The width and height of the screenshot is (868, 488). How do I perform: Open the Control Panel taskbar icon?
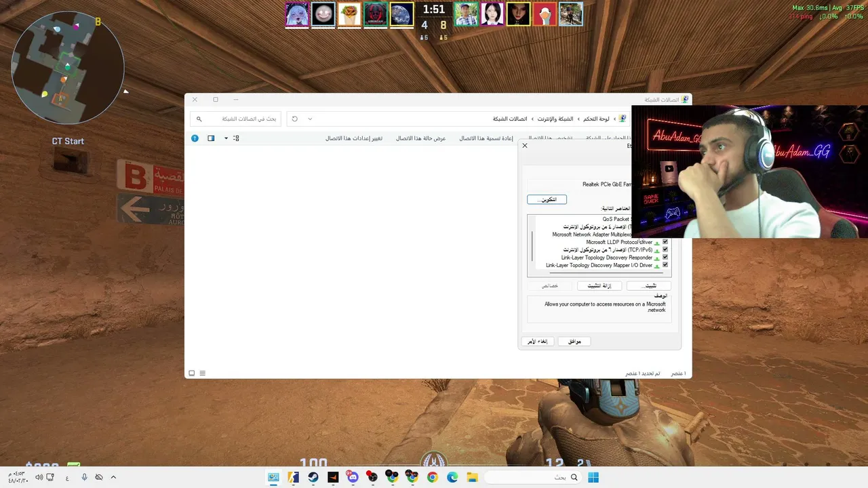tap(273, 477)
